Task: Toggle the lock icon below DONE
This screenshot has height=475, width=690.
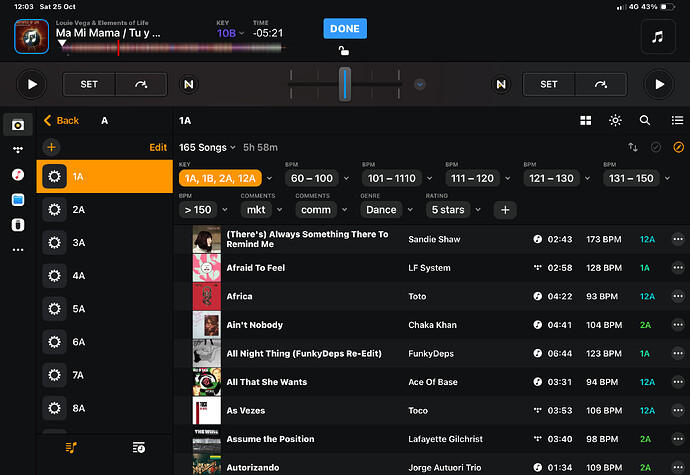Action: (x=344, y=51)
